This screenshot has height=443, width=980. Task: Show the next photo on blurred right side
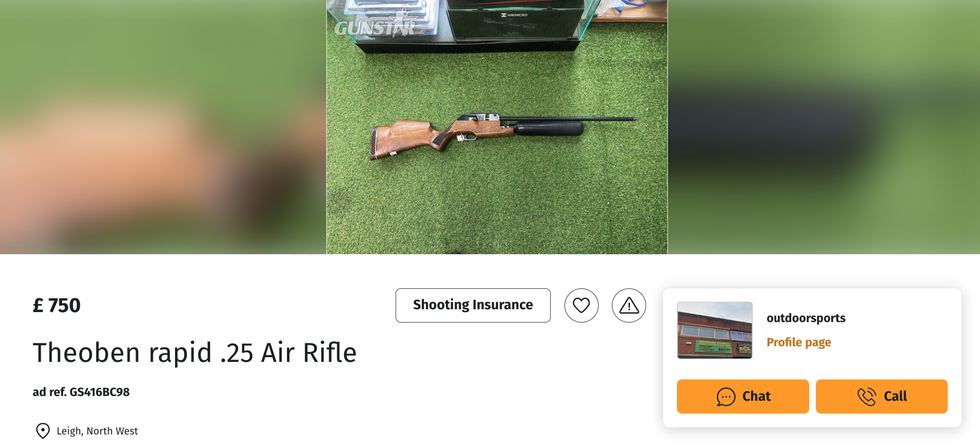(823, 127)
